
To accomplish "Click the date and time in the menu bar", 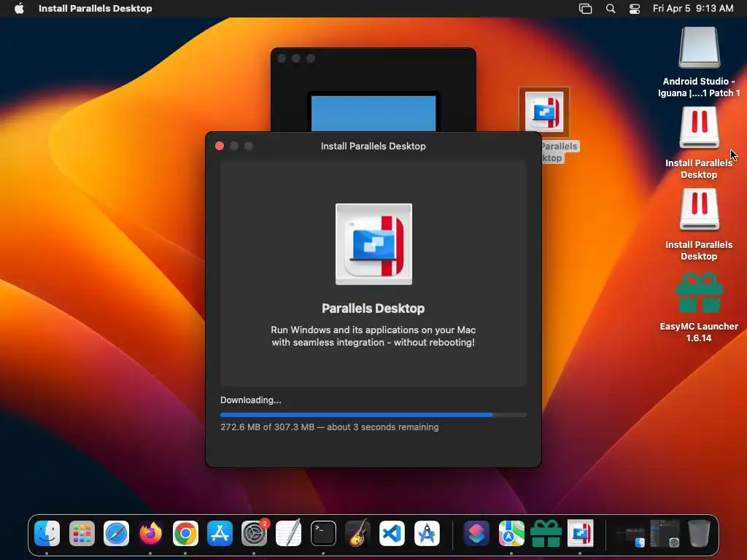I will pyautogui.click(x=693, y=8).
